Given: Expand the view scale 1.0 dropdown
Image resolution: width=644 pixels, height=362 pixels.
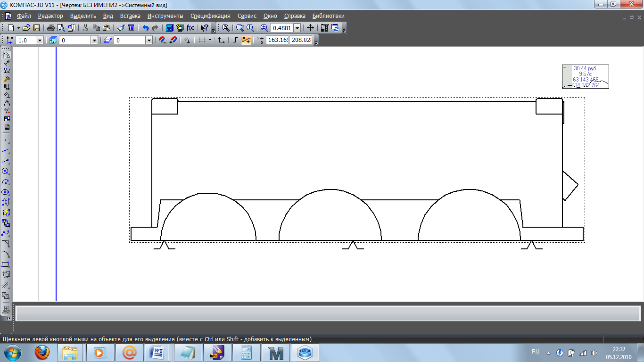Looking at the screenshot, I should click(x=40, y=41).
